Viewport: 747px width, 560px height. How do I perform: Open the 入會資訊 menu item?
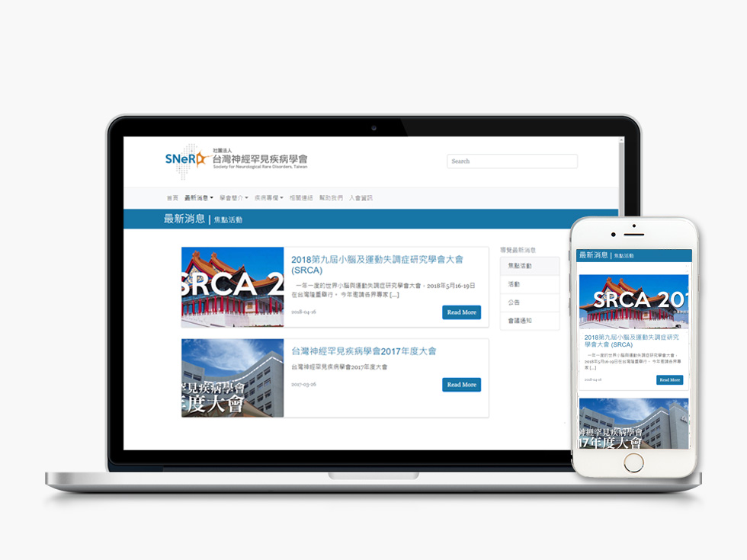[x=361, y=198]
